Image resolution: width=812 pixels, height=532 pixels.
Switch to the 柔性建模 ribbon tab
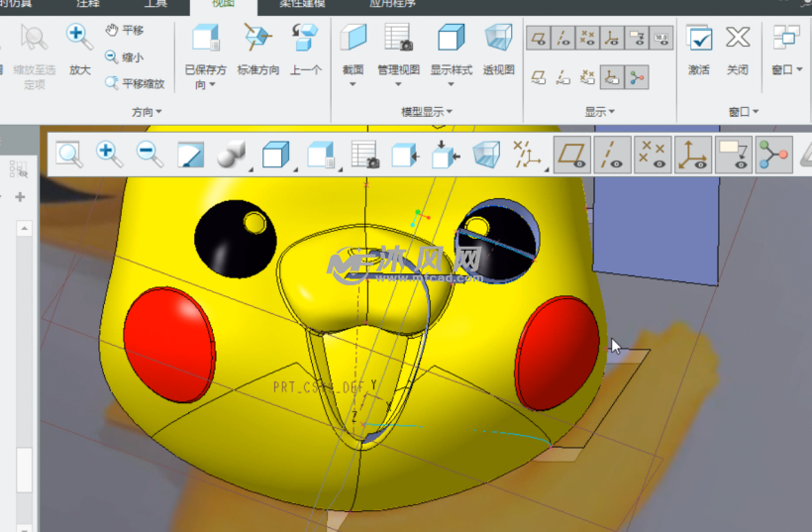coord(302,4)
